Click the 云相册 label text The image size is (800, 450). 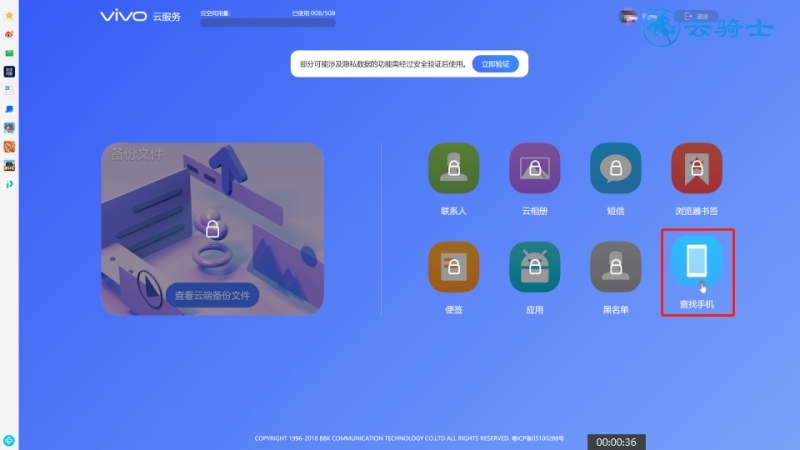pyautogui.click(x=535, y=211)
